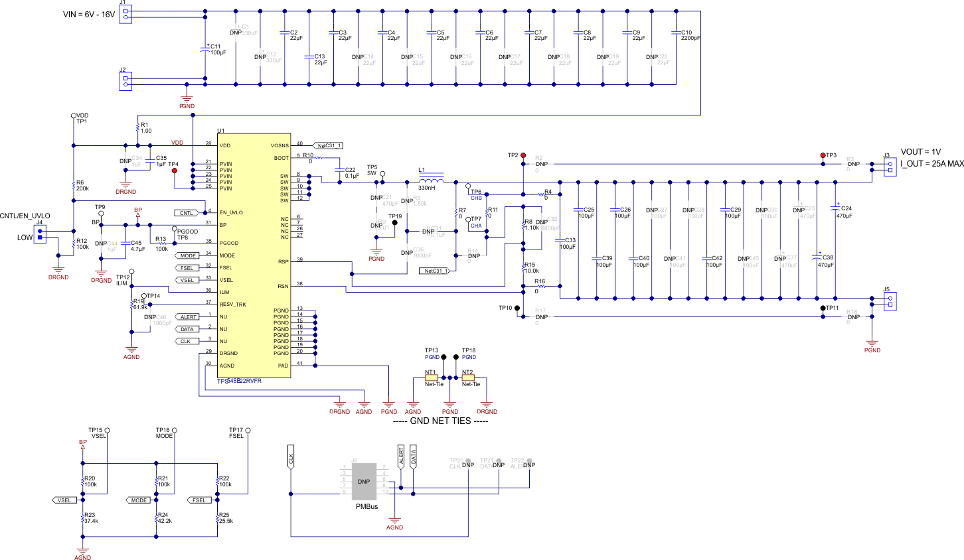This screenshot has width=964, height=560.
Task: Select the R13 100k PGOOD pull-up resistor
Action: (162, 244)
